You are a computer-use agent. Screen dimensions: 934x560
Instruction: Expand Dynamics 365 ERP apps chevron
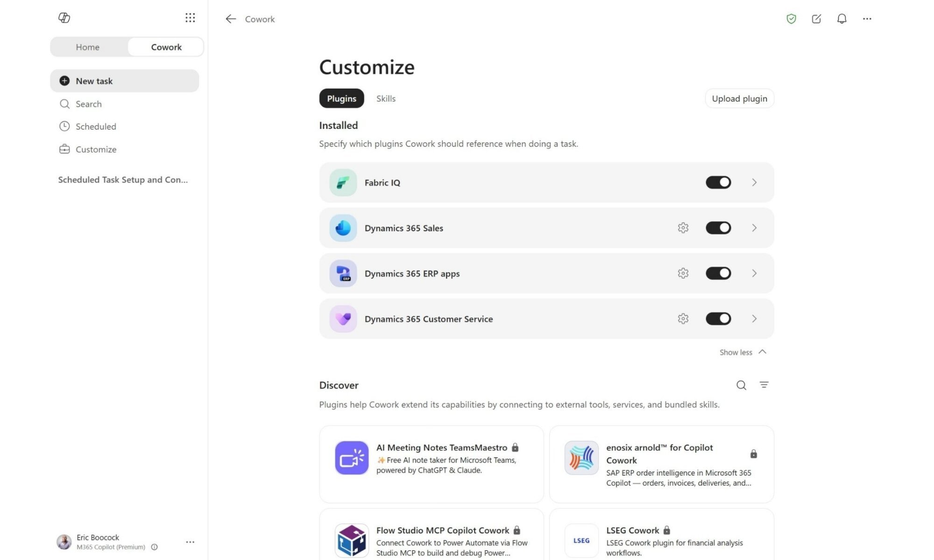tap(754, 273)
